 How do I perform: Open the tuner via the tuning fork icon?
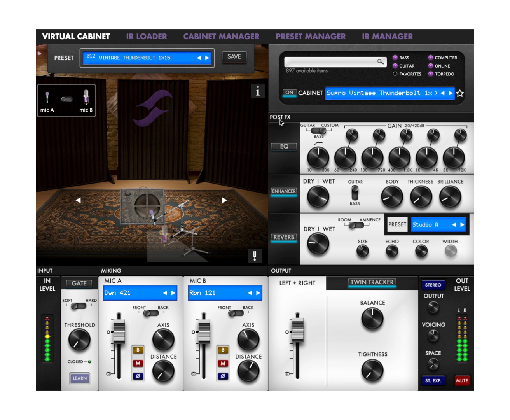(255, 256)
